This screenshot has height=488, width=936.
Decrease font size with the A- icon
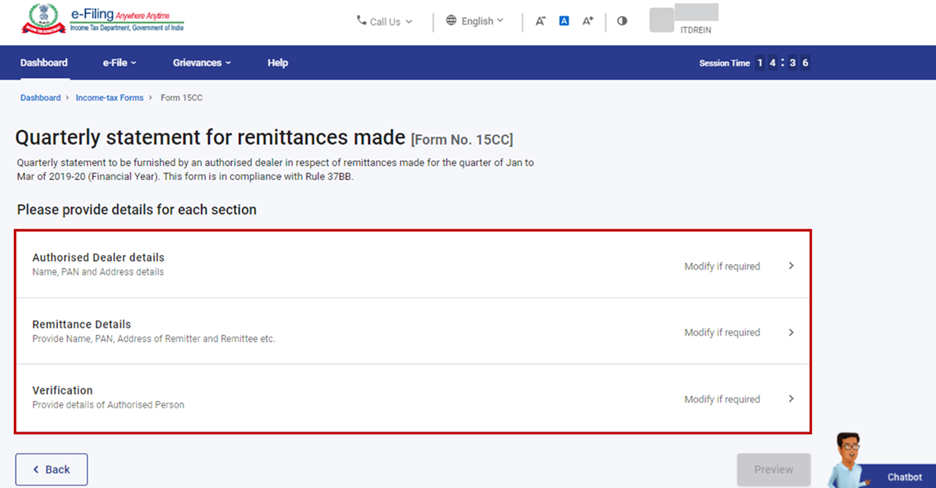[540, 21]
